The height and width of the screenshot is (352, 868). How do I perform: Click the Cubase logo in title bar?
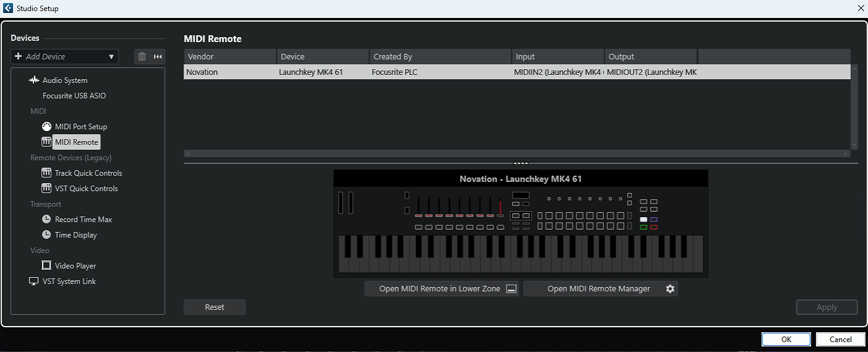[8, 8]
